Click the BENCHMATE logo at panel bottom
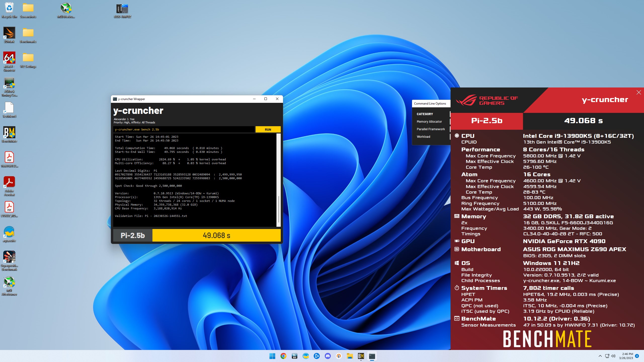 (x=547, y=339)
